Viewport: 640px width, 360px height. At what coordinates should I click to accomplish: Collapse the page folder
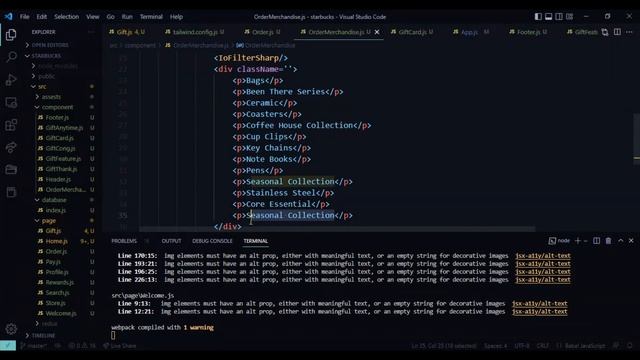(49, 220)
